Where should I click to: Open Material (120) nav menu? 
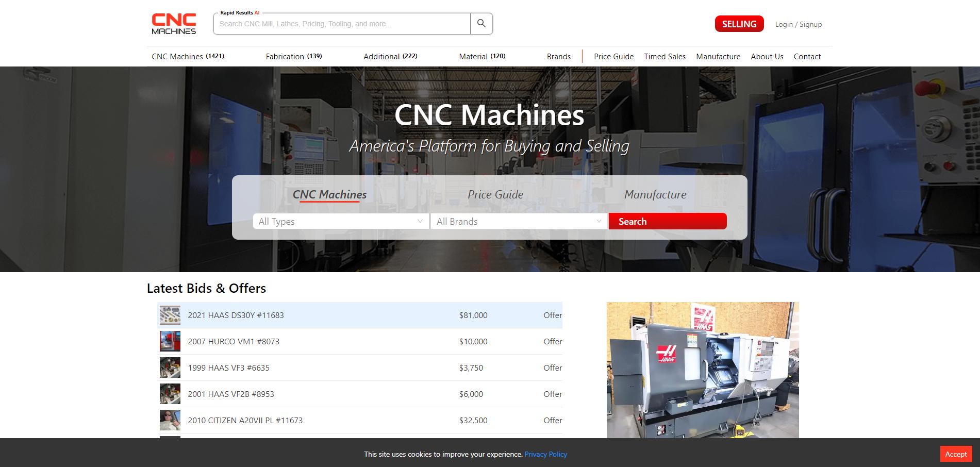482,56
